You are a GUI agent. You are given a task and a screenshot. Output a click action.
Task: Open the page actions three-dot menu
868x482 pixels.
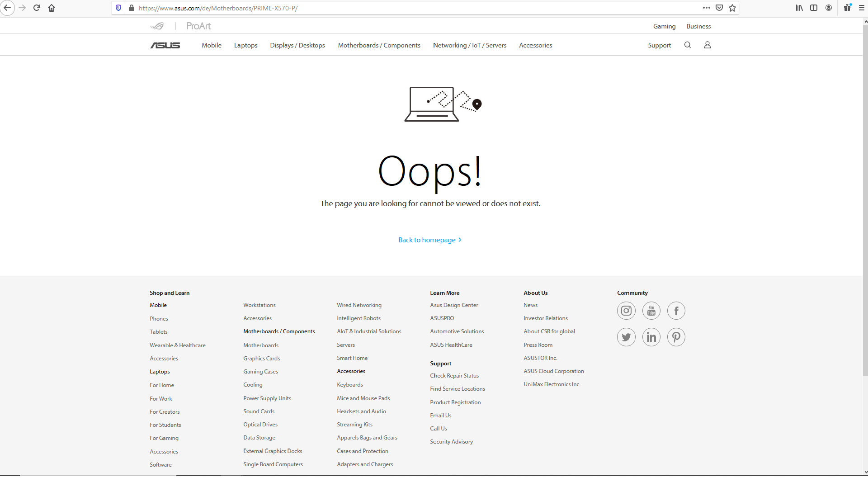tap(706, 8)
